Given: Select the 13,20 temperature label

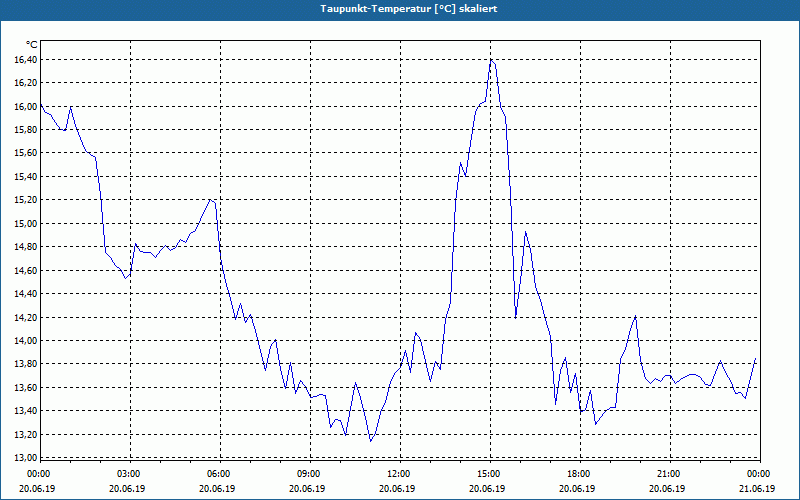Looking at the screenshot, I should pyautogui.click(x=25, y=435).
